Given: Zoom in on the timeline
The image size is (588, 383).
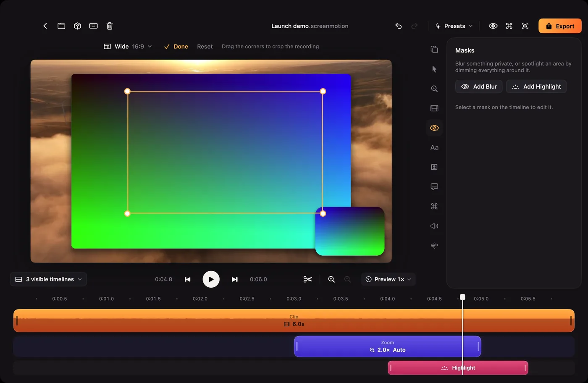Looking at the screenshot, I should click(x=331, y=279).
